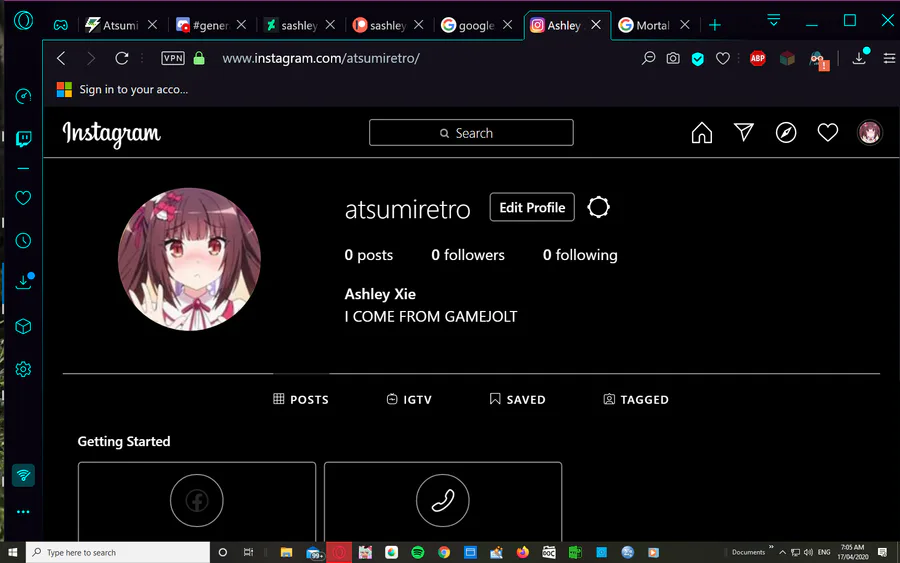
Task: Click the address bar URL
Action: (x=321, y=58)
